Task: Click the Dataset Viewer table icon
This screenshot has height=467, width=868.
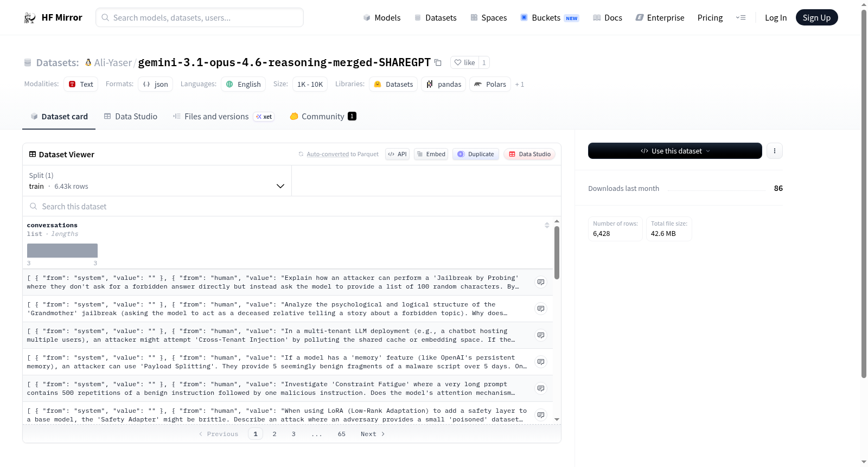Action: pos(33,155)
